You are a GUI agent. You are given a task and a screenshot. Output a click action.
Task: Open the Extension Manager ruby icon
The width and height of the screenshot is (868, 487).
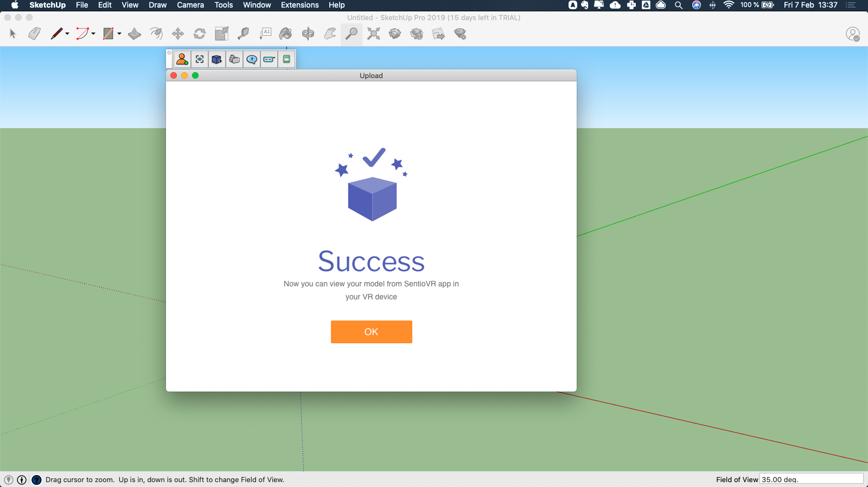[x=460, y=34]
